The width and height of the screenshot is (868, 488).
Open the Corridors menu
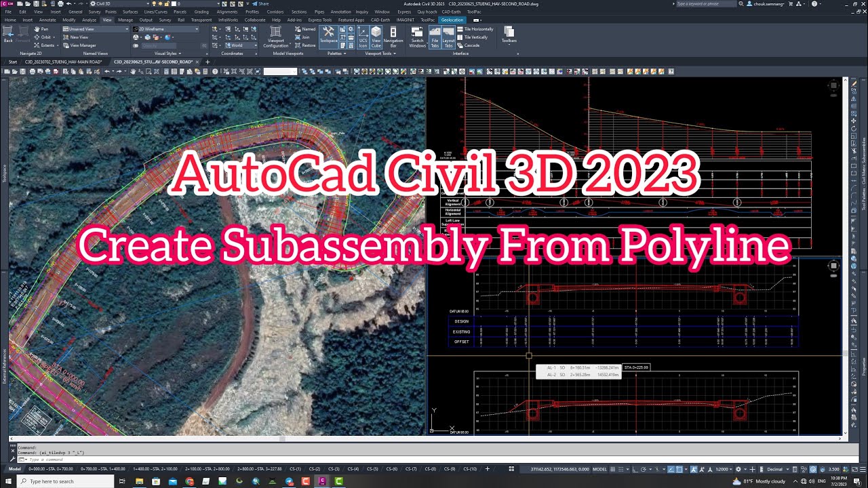(x=275, y=12)
